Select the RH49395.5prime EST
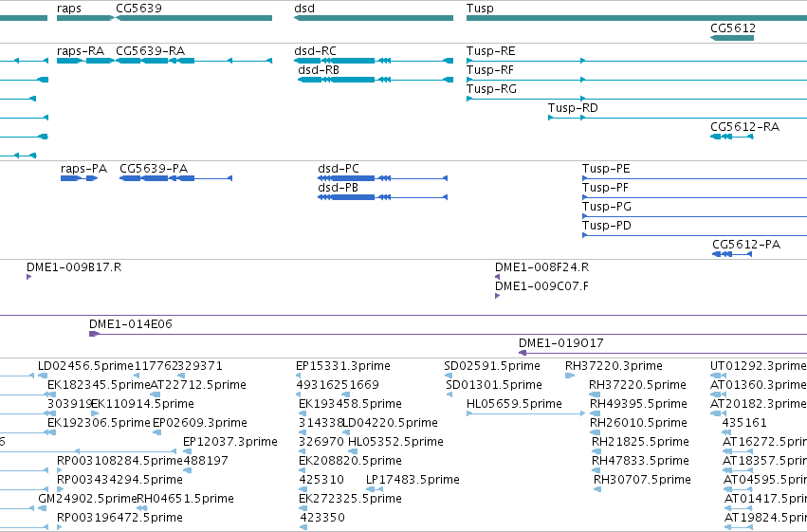Image resolution: width=807 pixels, height=532 pixels. click(595, 413)
